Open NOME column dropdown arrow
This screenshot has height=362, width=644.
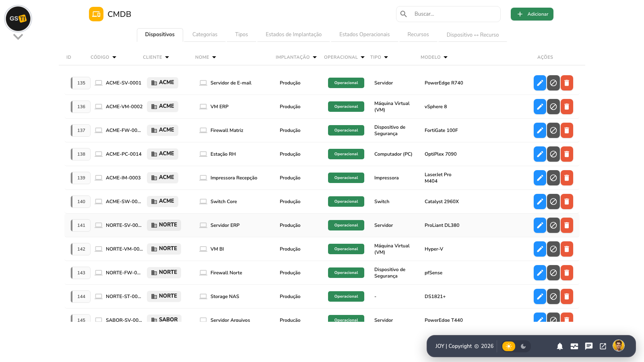click(214, 57)
